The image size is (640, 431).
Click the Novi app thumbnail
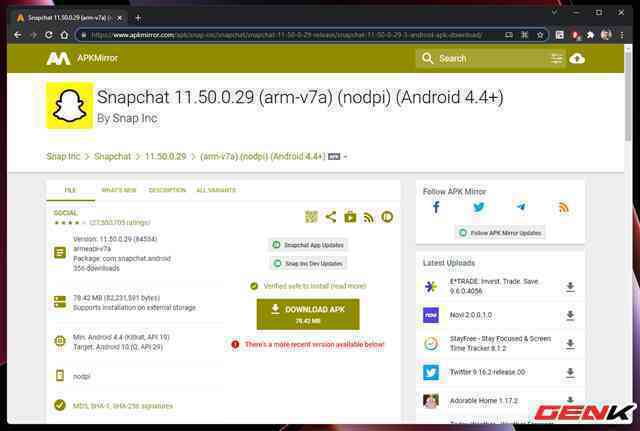point(431,315)
